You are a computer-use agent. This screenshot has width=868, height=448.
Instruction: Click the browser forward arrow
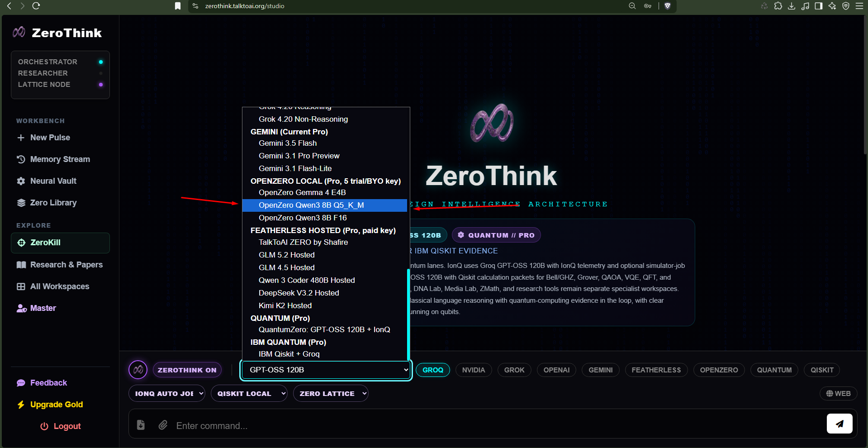click(23, 6)
